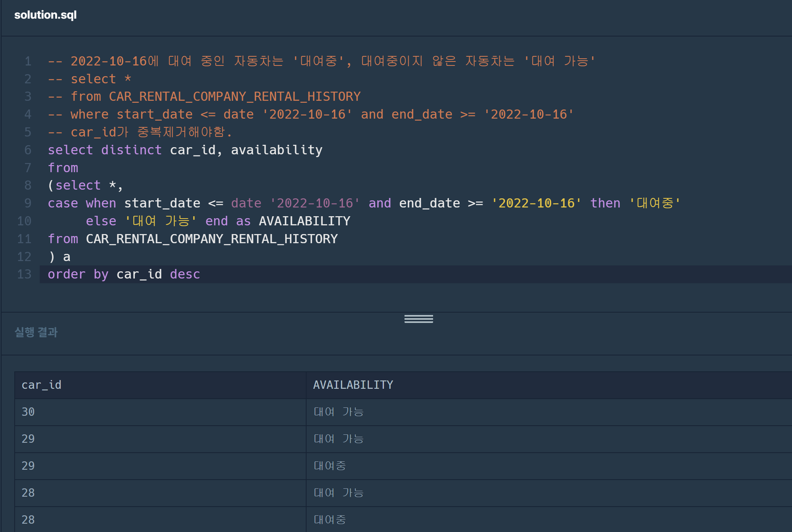Click 'distinct' keyword on line 6
The width and height of the screenshot is (792, 532).
(x=131, y=150)
